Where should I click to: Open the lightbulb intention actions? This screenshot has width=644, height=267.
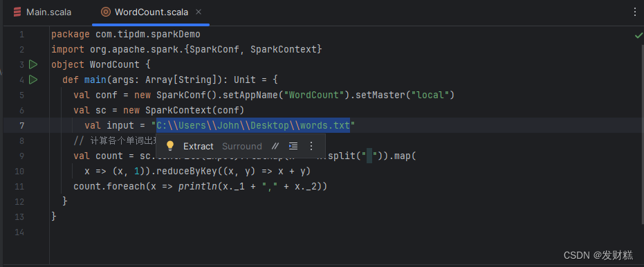click(170, 146)
